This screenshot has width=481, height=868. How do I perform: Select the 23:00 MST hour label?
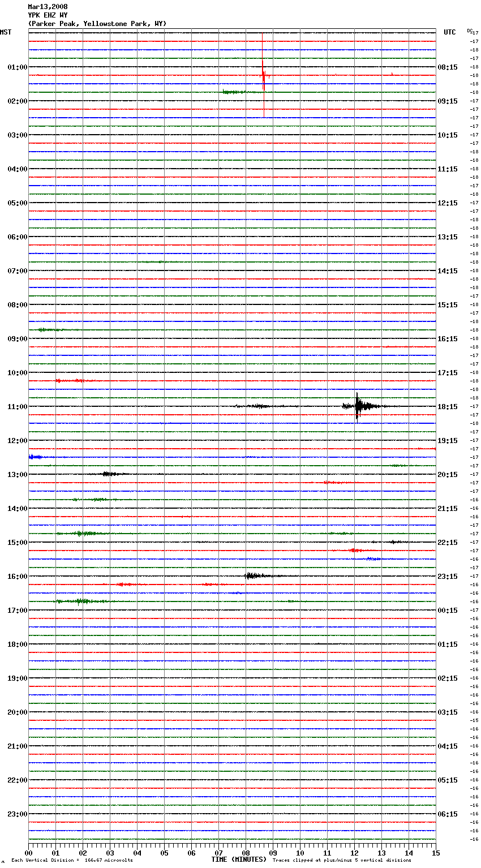[18, 814]
